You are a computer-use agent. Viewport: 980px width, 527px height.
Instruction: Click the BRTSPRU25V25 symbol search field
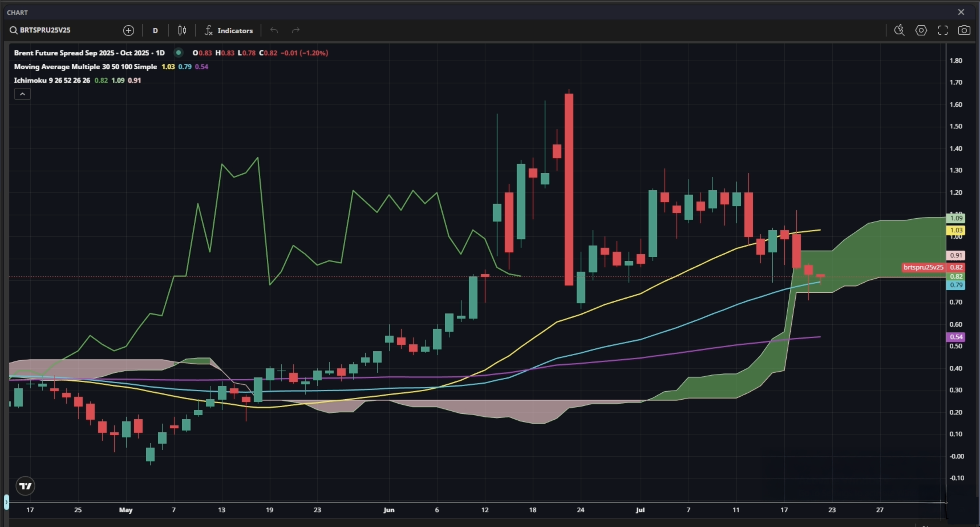[x=45, y=30]
